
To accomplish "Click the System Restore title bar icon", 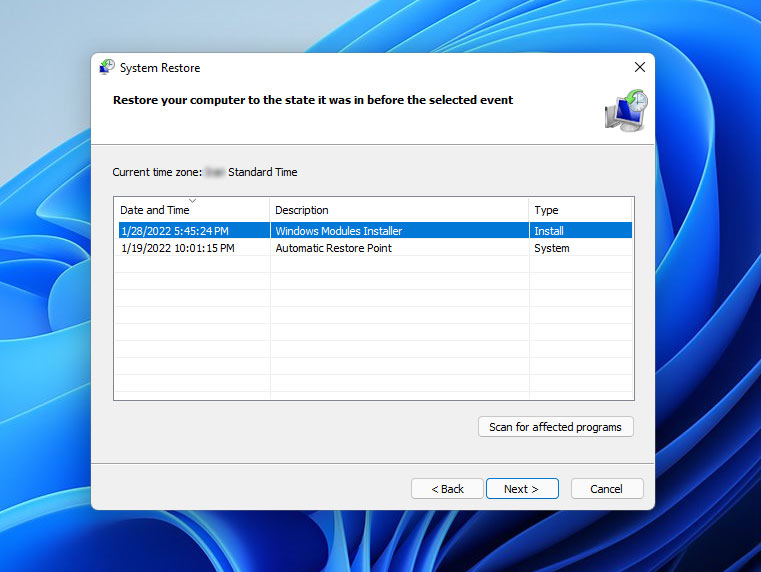I will 107,68.
